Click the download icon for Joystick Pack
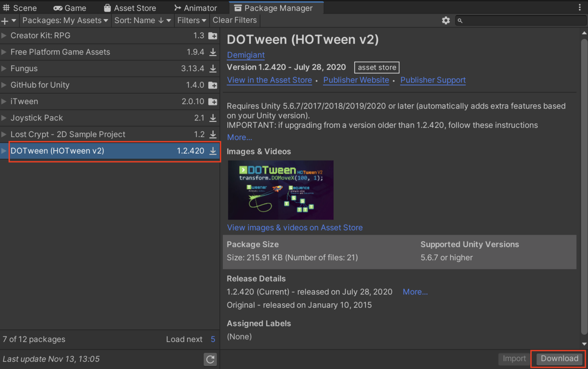 [x=213, y=118]
